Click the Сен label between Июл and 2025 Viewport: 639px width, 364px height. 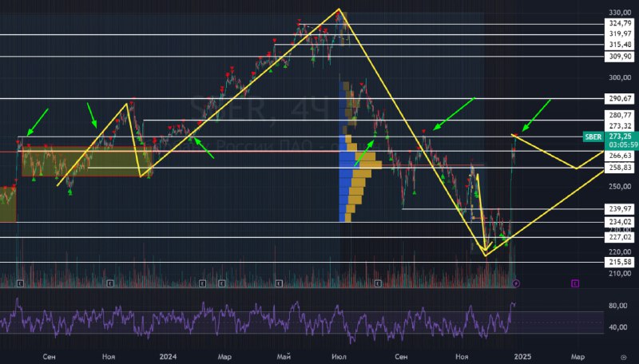point(401,357)
